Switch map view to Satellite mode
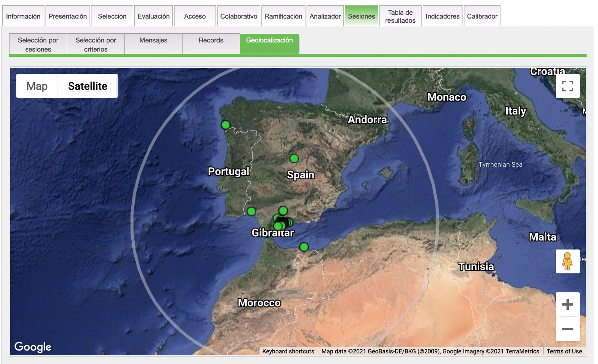The height and width of the screenshot is (364, 598). coord(88,86)
